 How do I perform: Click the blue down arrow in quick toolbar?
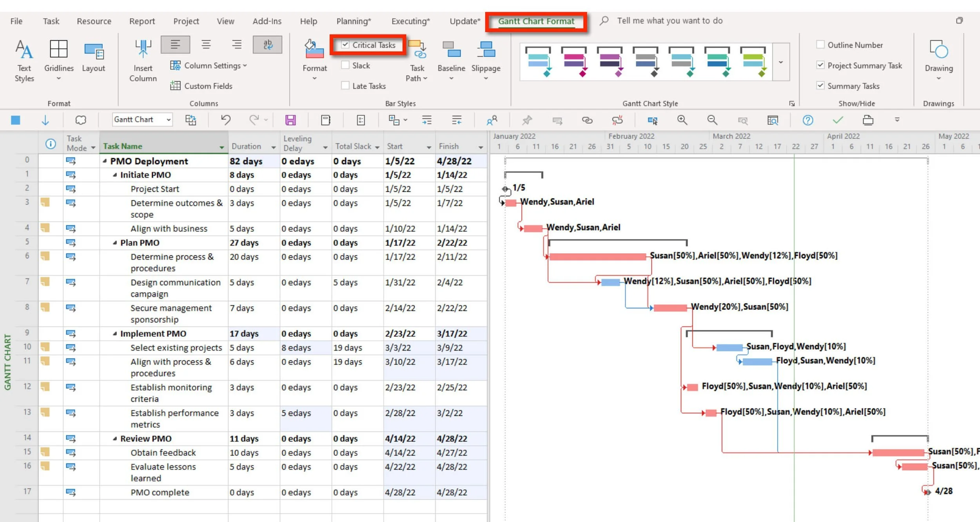click(45, 120)
